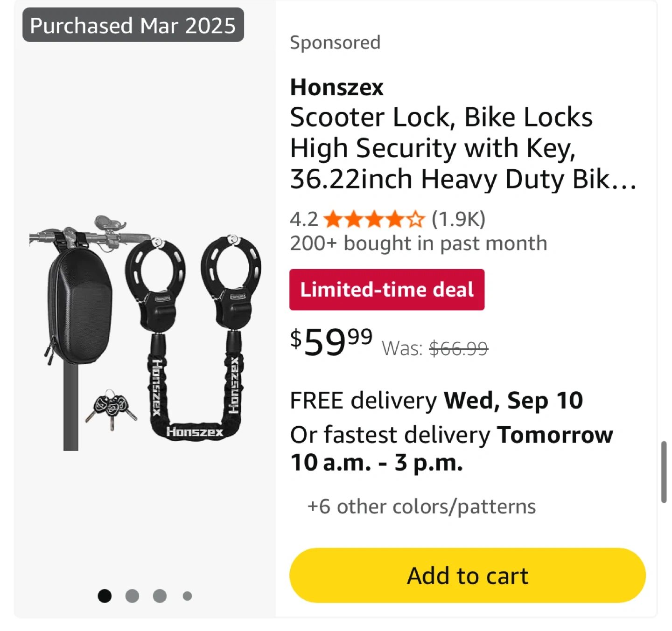
Task: Click the star rating icons
Action: click(x=374, y=219)
